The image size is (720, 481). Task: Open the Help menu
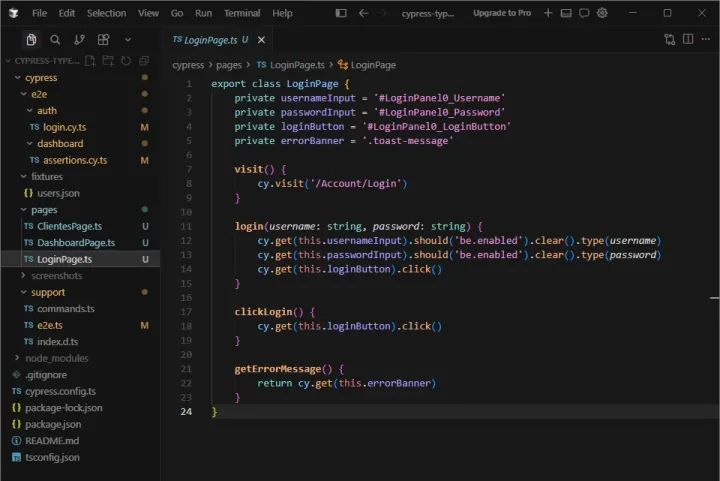(282, 13)
